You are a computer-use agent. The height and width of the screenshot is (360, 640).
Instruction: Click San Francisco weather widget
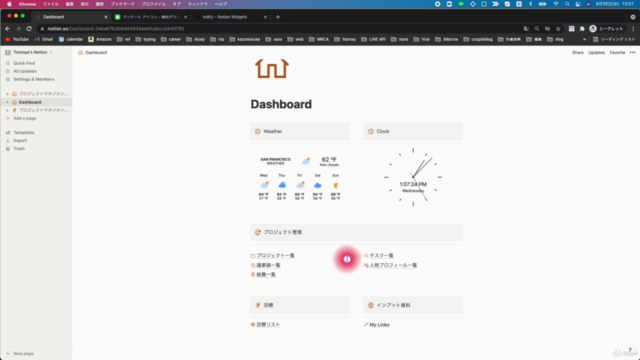300,178
